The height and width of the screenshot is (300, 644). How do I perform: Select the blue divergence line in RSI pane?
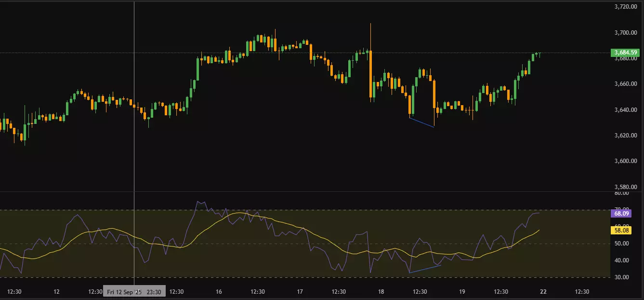pos(425,269)
